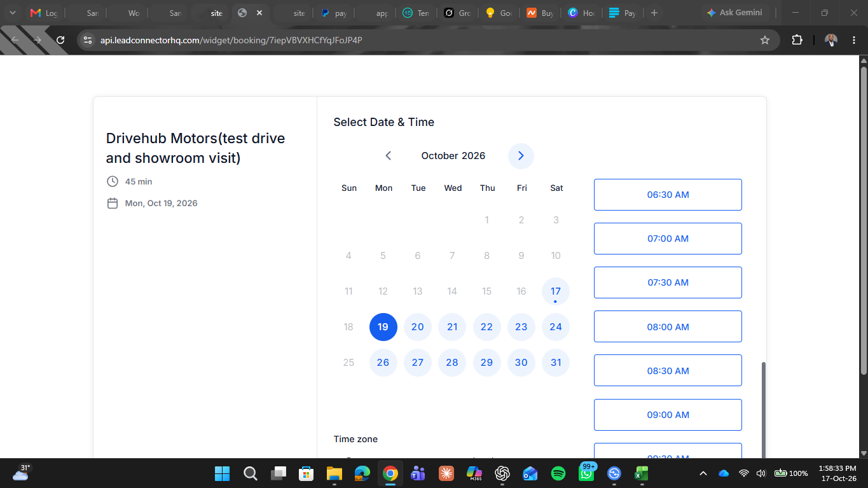Select the 07:00 AM time slot
The height and width of the screenshot is (488, 868).
click(x=668, y=239)
